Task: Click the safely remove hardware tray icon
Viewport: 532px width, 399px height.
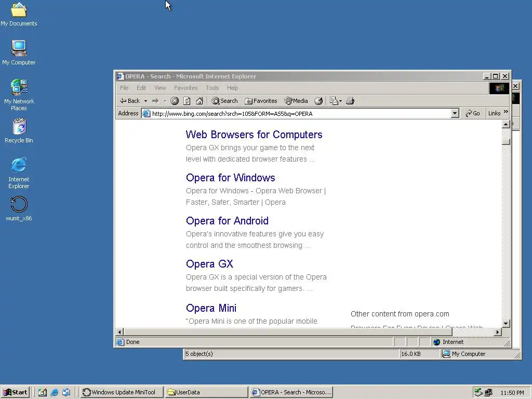Action: tap(478, 393)
